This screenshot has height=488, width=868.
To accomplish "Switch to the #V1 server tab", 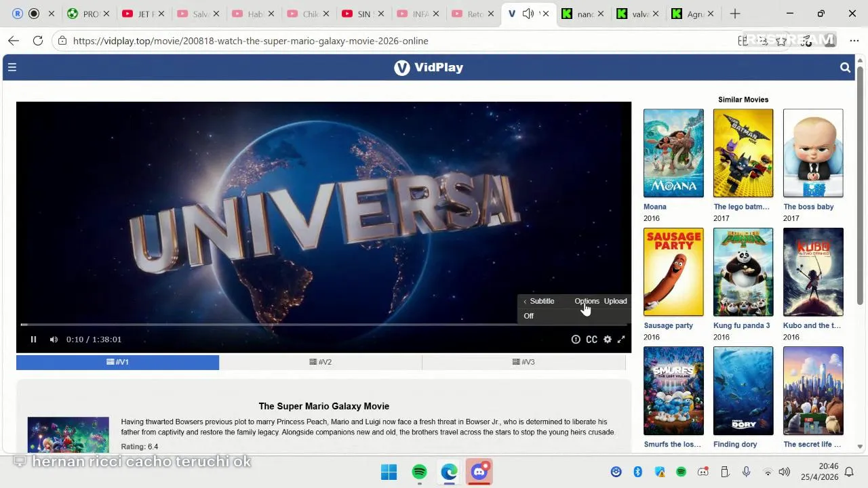I will point(117,362).
